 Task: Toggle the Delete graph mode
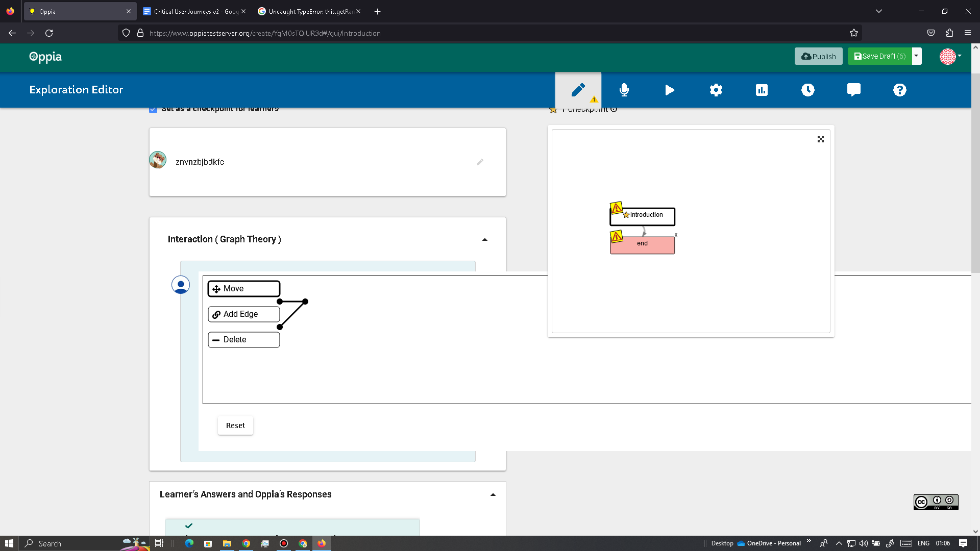[243, 339]
